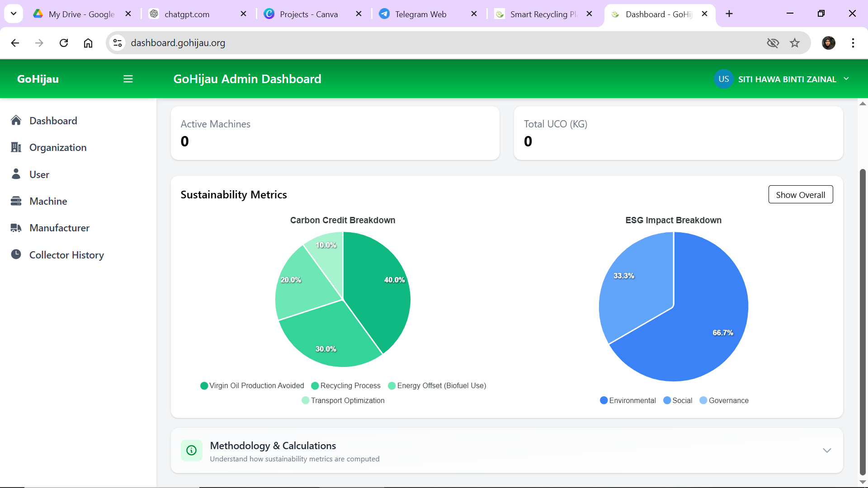Toggle Recycling Process legend item
The height and width of the screenshot is (488, 868).
pos(346,385)
